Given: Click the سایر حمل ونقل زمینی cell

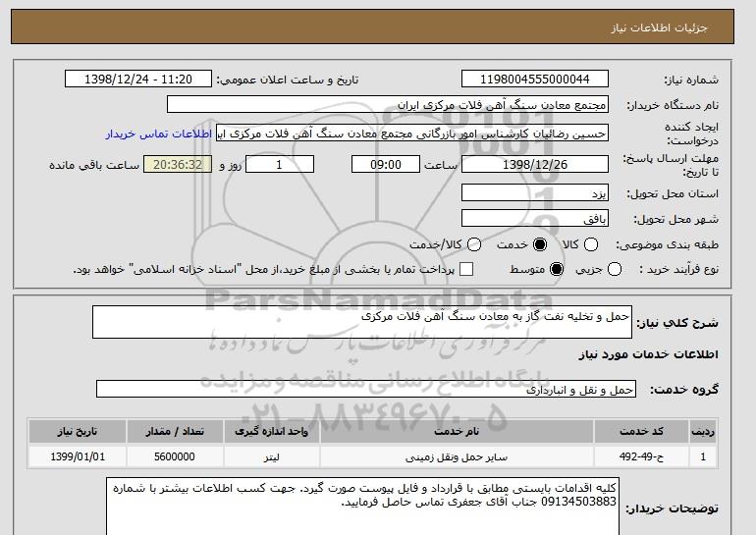Looking at the screenshot, I should [x=457, y=456].
